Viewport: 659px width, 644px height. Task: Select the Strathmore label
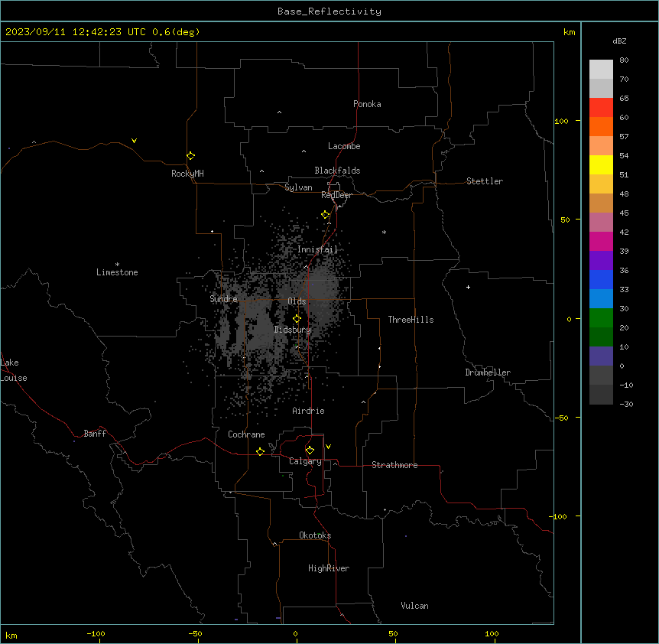tap(394, 465)
